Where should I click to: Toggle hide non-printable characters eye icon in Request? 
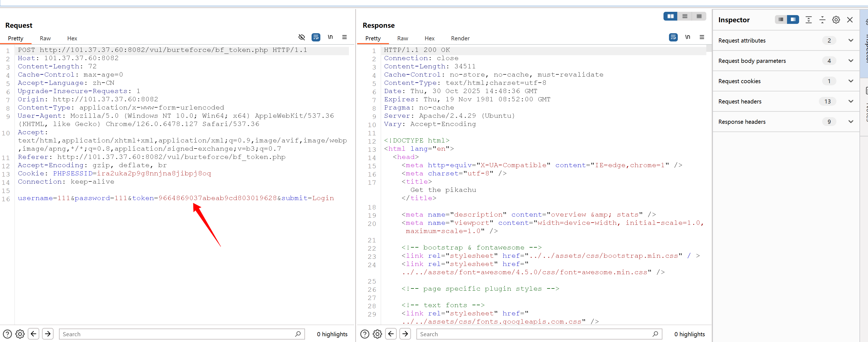[x=302, y=37]
